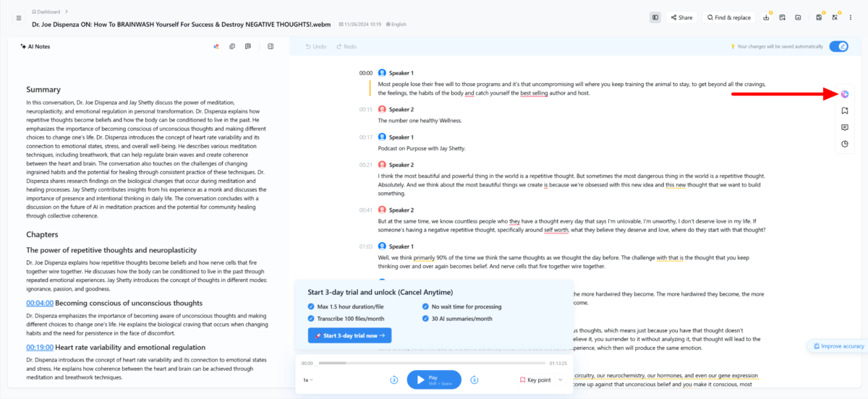Click the analytics pie chart sidebar icon
Viewport: 868px width, 399px height.
(845, 144)
